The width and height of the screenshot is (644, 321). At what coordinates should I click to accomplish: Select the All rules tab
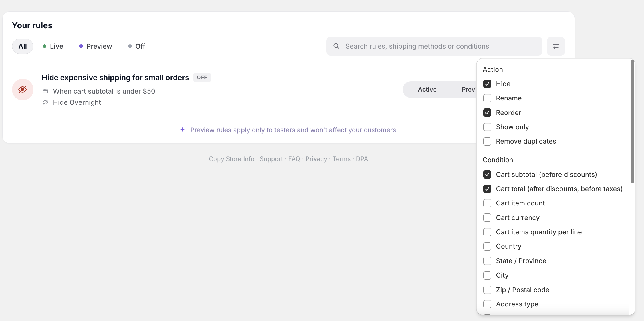coord(23,46)
